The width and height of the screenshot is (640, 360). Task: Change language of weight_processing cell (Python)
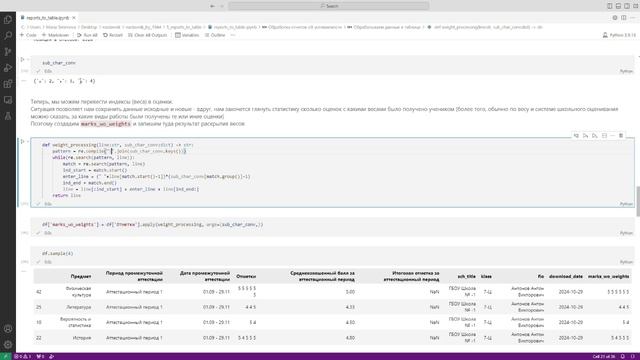click(626, 204)
